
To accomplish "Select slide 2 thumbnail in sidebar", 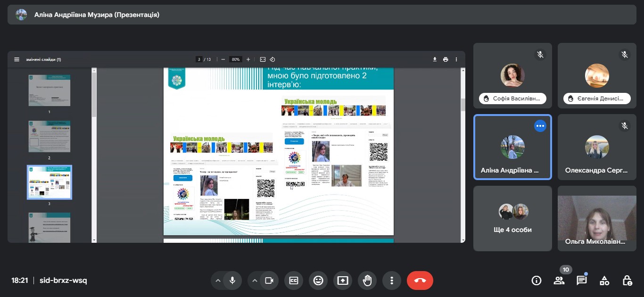I will (x=50, y=137).
